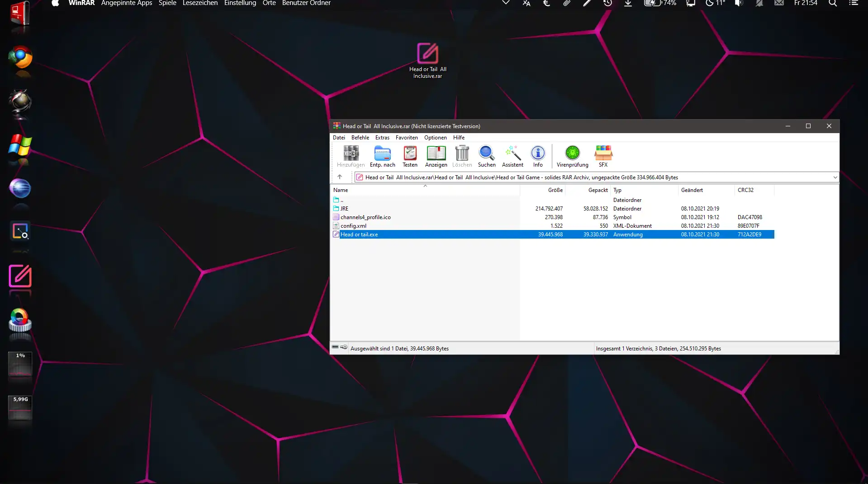Screen dimensions: 868x484
Task: Show archive Info icon
Action: tap(538, 156)
